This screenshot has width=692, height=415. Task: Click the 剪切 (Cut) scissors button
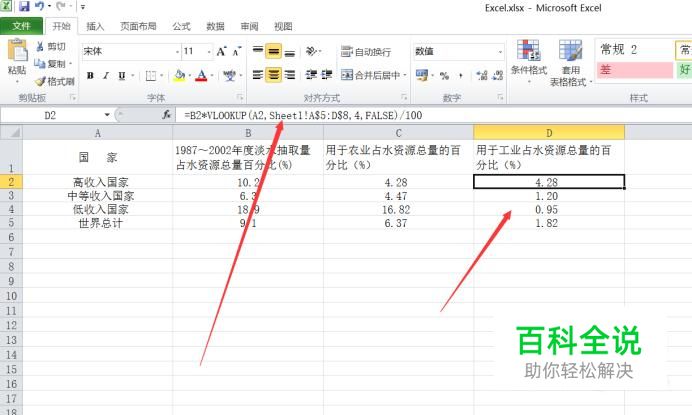click(50, 46)
